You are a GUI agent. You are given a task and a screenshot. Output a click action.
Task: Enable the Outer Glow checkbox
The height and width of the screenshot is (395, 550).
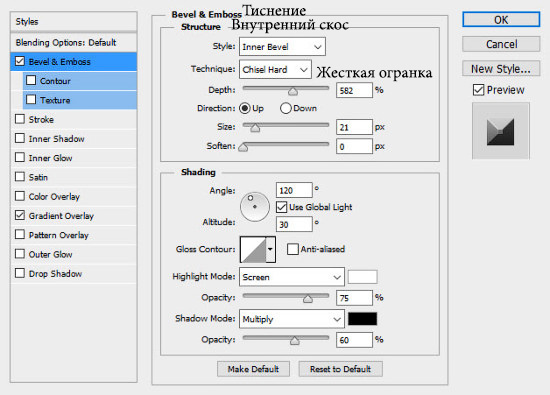pyautogui.click(x=20, y=254)
